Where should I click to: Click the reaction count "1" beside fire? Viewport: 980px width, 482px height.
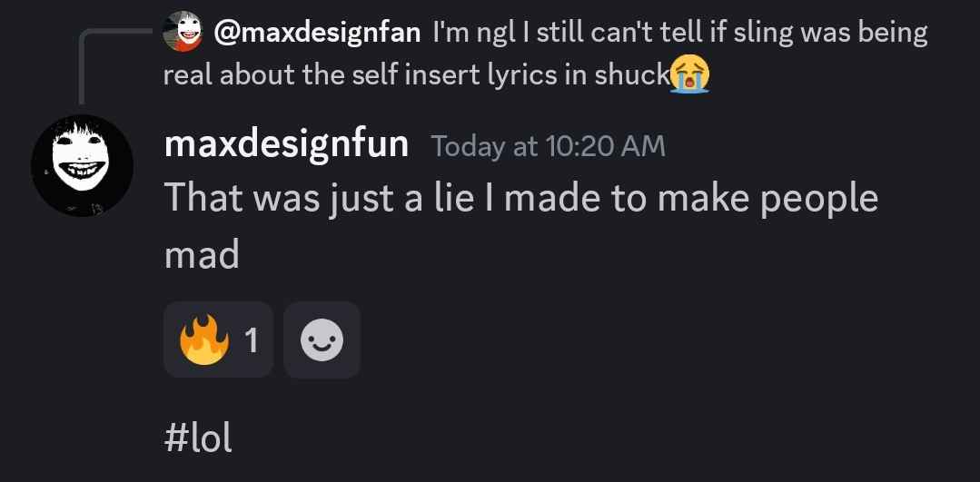[x=252, y=340]
